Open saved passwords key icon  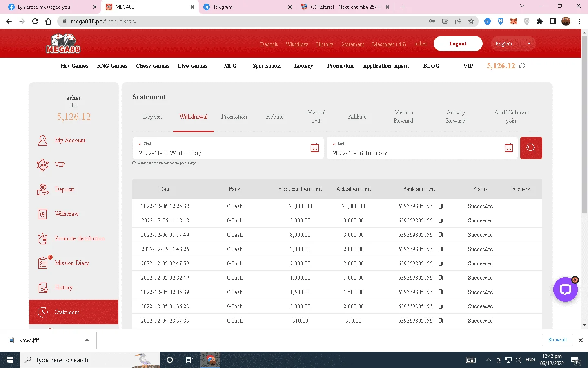(x=432, y=21)
